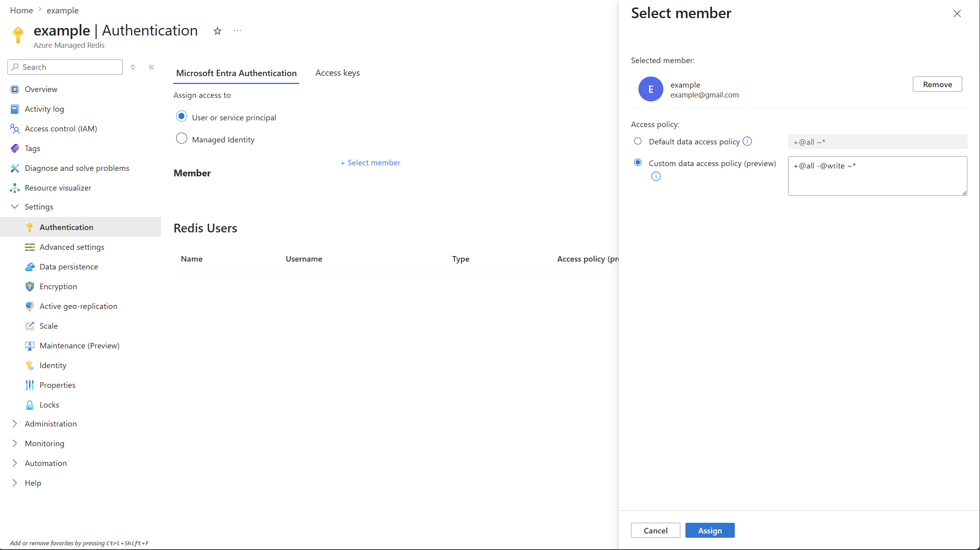980x550 pixels.
Task: Select Custom data access policy (preview) radio
Action: pyautogui.click(x=638, y=163)
